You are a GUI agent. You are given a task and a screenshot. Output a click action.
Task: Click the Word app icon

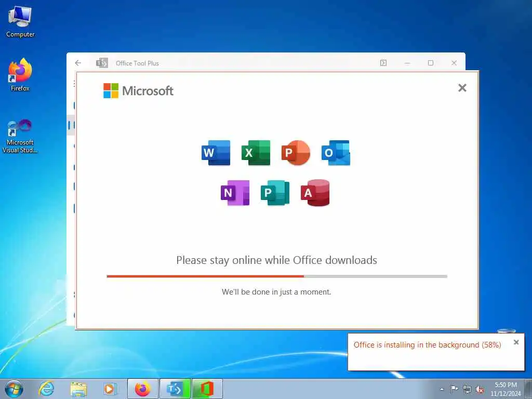click(216, 153)
